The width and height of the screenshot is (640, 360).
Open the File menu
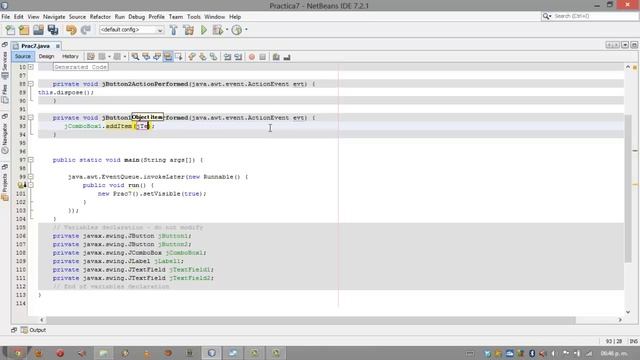(6, 17)
